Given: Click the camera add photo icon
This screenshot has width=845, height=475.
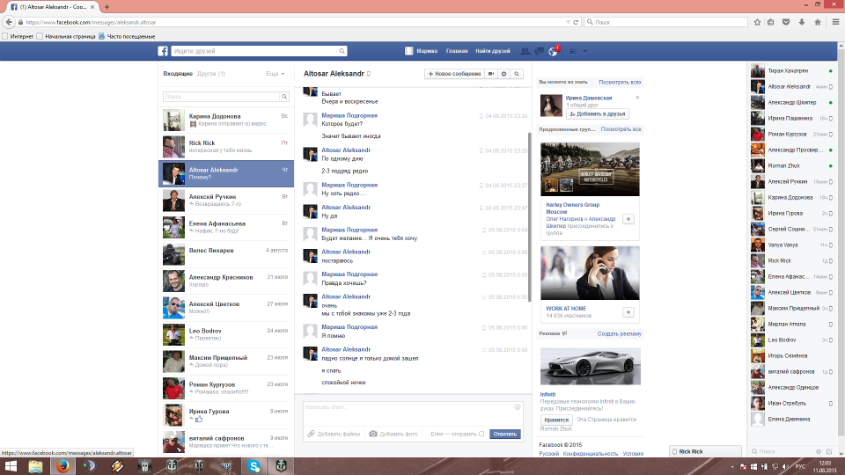Looking at the screenshot, I should (x=373, y=433).
